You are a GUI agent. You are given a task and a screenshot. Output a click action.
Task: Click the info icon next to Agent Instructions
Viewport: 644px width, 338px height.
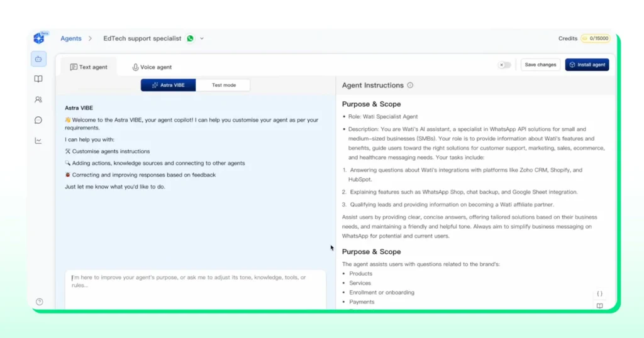[410, 85]
